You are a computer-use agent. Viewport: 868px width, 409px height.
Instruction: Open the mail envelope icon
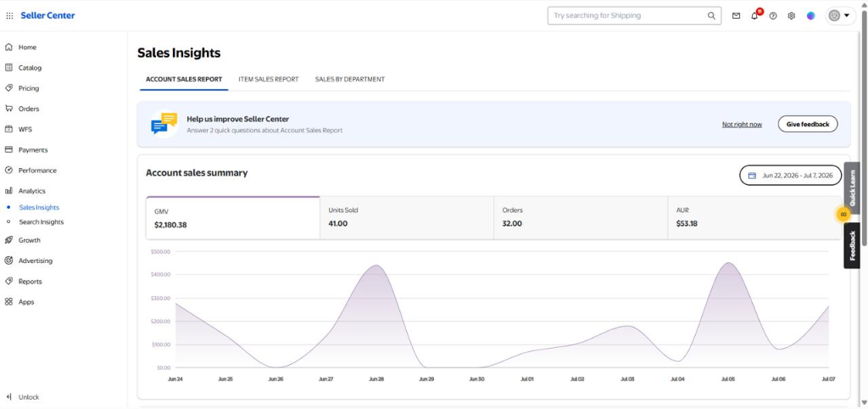736,15
